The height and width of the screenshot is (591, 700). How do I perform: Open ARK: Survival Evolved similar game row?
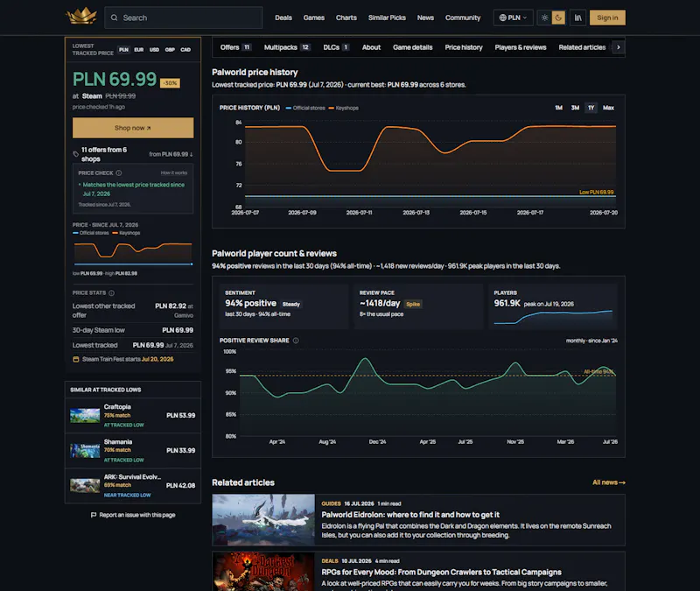[133, 486]
